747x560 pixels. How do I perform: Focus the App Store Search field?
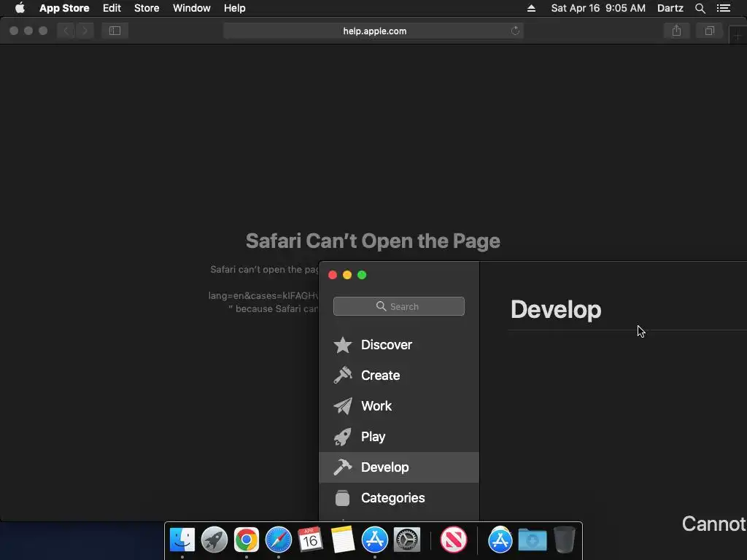[x=399, y=306]
